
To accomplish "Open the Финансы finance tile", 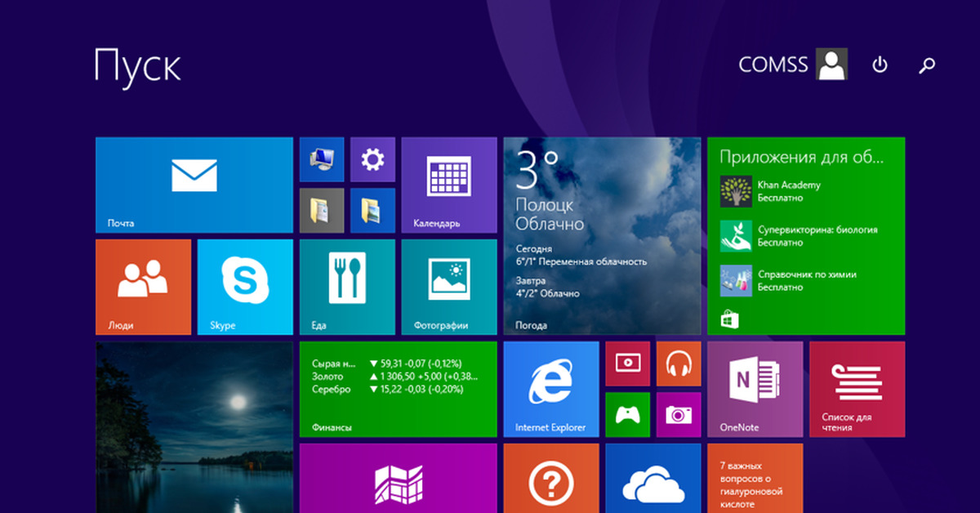I will [x=398, y=389].
